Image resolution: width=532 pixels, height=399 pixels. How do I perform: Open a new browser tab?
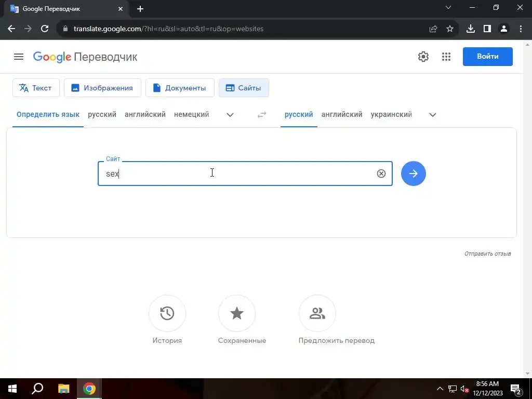(x=140, y=9)
